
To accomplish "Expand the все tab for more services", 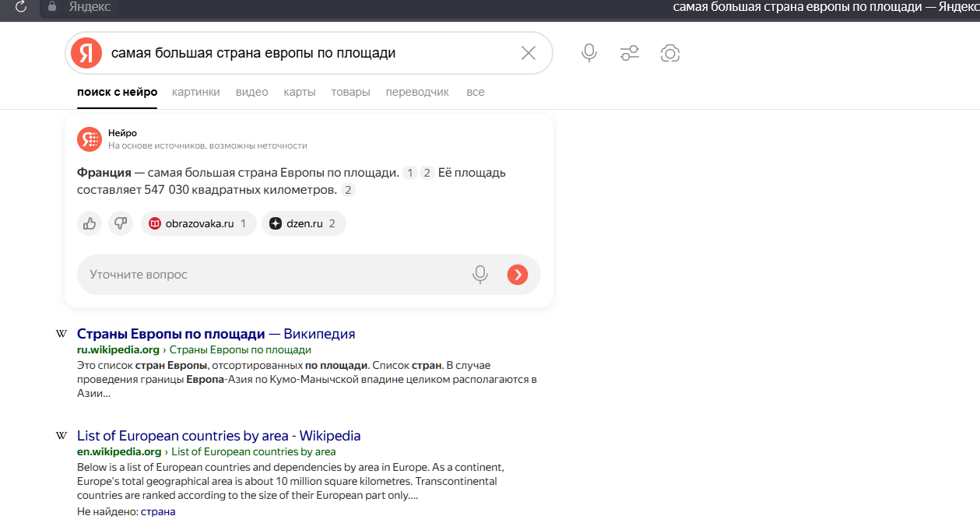I will [475, 92].
